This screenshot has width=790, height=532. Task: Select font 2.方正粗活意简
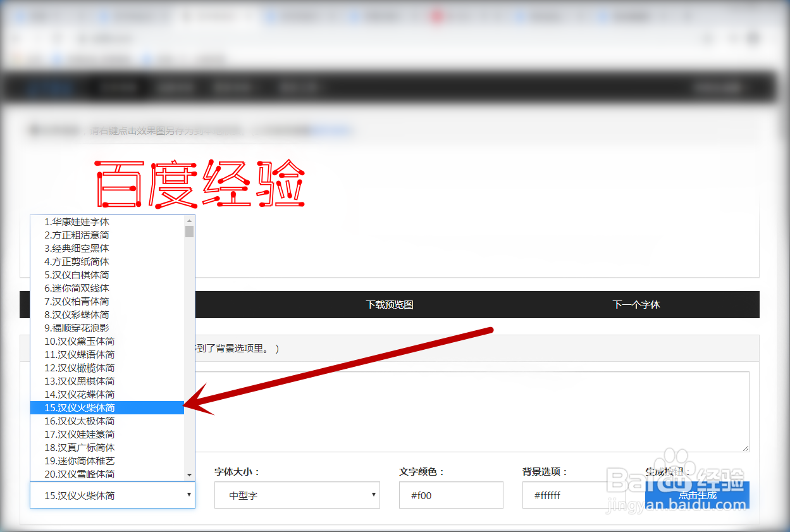click(x=107, y=235)
